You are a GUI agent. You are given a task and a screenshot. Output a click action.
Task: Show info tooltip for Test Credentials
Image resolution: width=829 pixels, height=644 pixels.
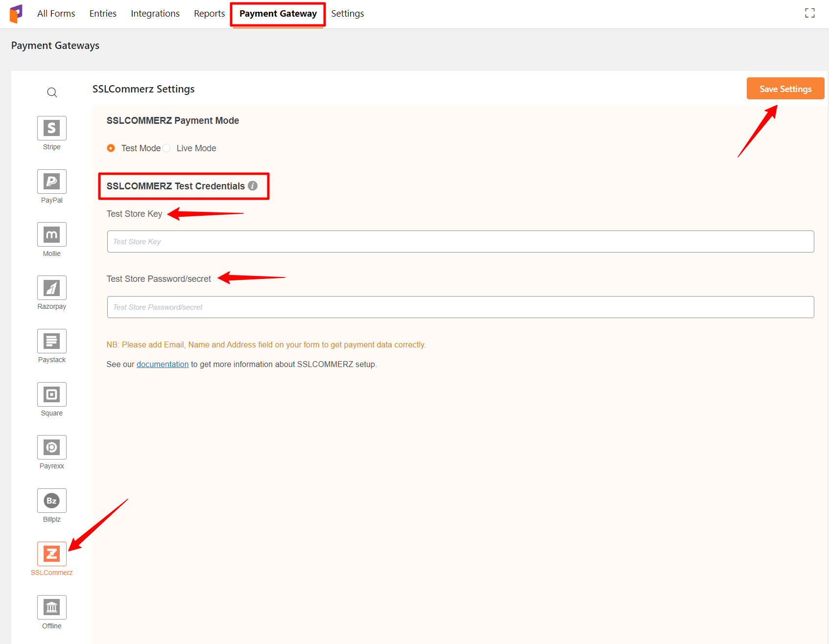253,185
